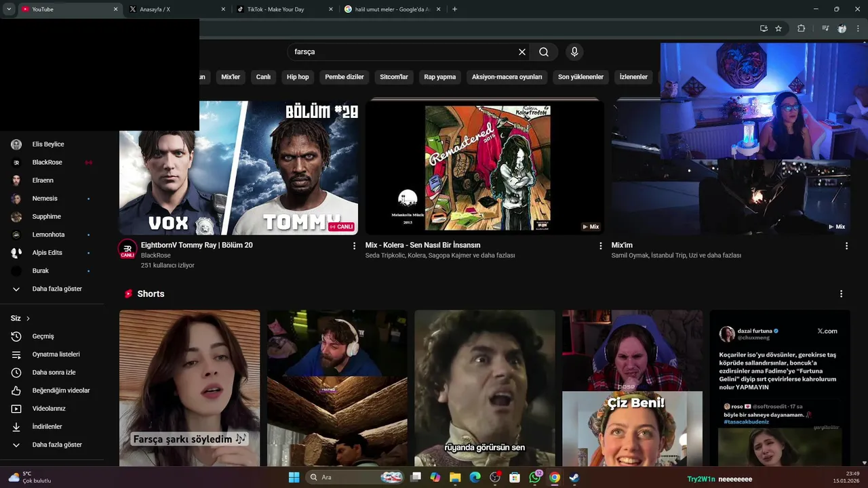This screenshot has width=868, height=488.
Task: Bookmark the page with the star icon
Action: tap(778, 28)
